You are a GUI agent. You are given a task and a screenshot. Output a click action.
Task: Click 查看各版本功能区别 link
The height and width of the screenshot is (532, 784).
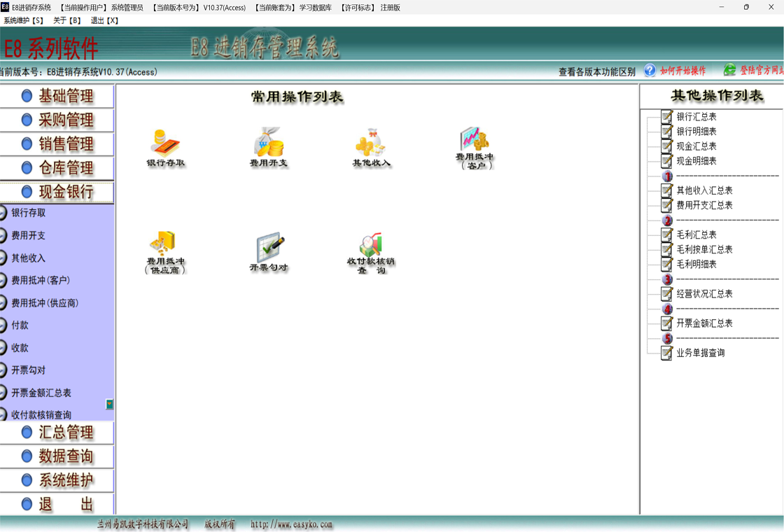click(596, 71)
